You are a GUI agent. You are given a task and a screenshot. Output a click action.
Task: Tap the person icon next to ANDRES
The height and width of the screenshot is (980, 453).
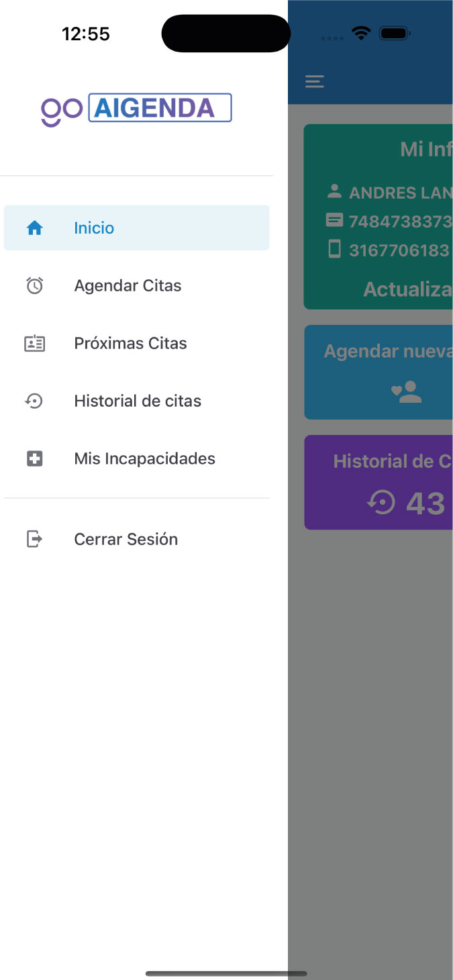[x=334, y=192]
